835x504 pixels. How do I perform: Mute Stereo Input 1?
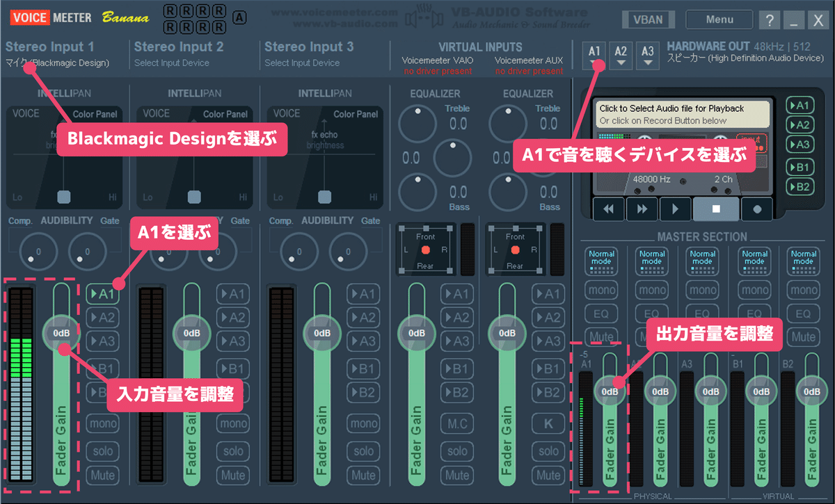(102, 475)
